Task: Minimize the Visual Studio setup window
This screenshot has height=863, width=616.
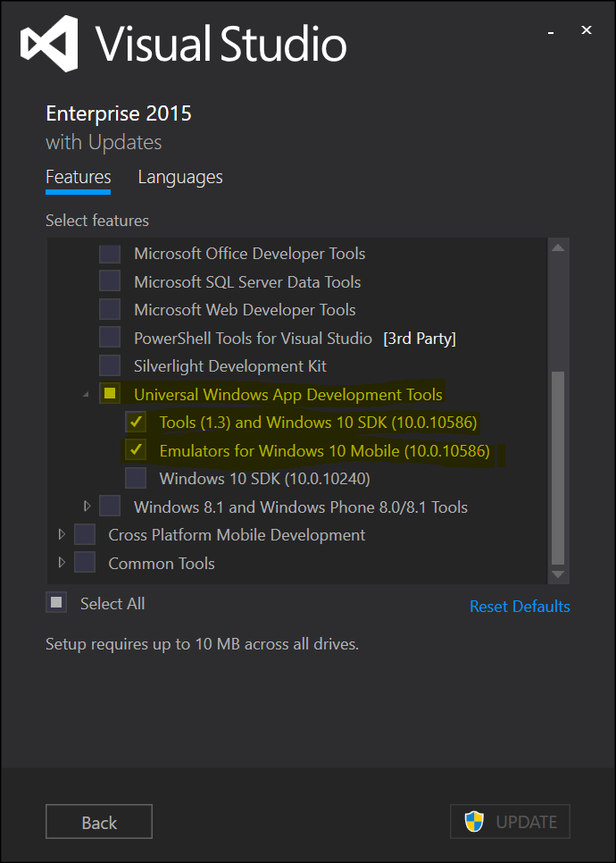Action: click(550, 33)
